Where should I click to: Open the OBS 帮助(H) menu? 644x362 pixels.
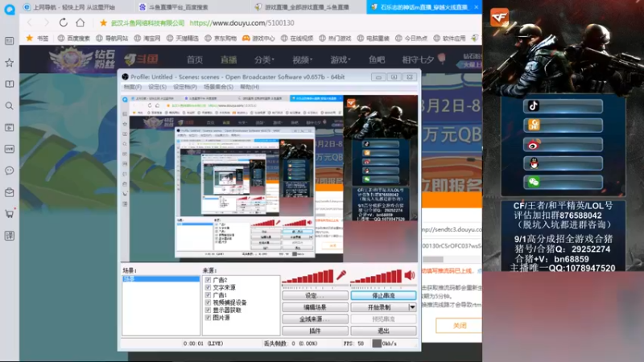point(250,87)
